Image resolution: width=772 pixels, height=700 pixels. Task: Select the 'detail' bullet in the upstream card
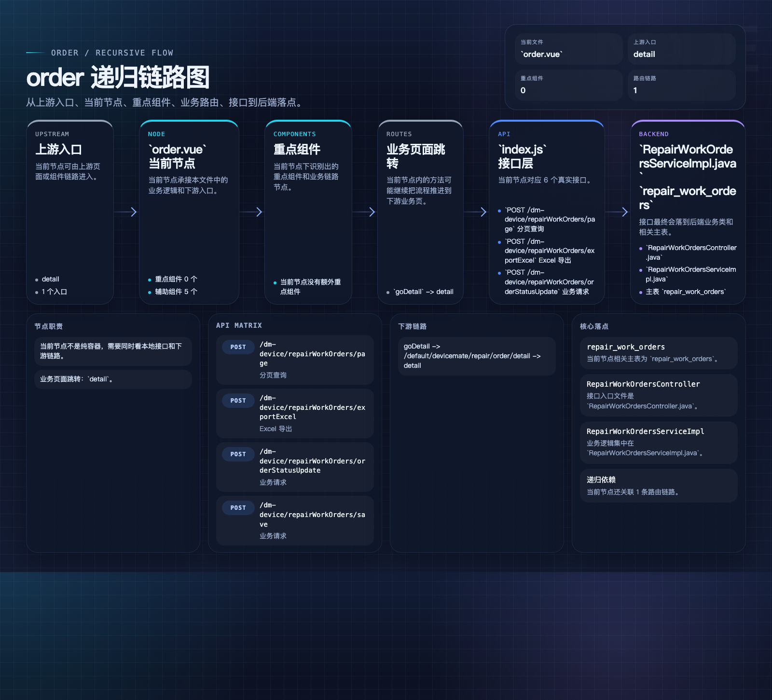[x=50, y=279]
